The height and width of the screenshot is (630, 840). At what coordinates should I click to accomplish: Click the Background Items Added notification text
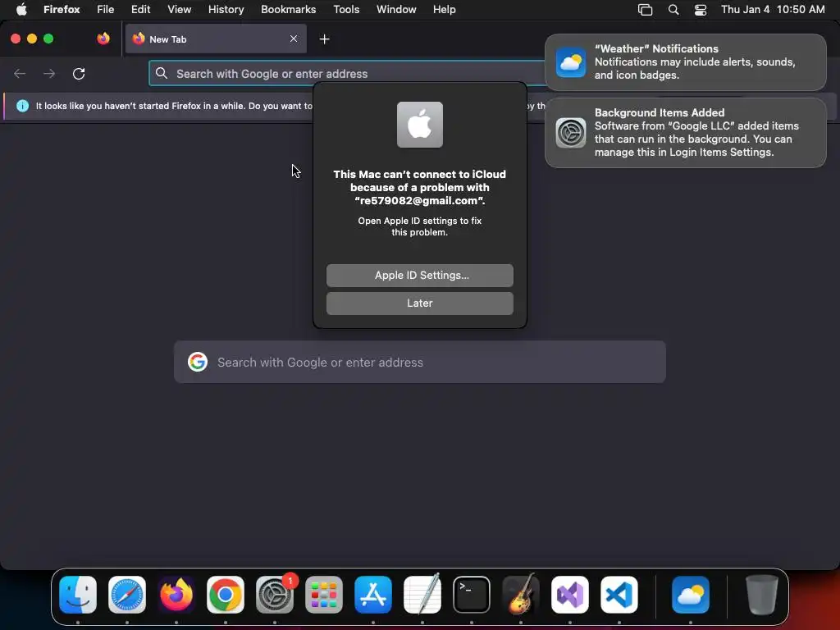pyautogui.click(x=696, y=132)
